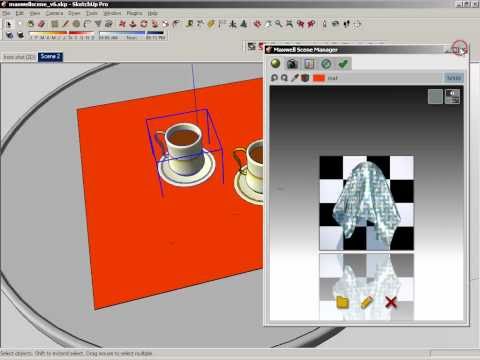Activate the Move tool
Viewport: 480px width, 360px height.
122,24
